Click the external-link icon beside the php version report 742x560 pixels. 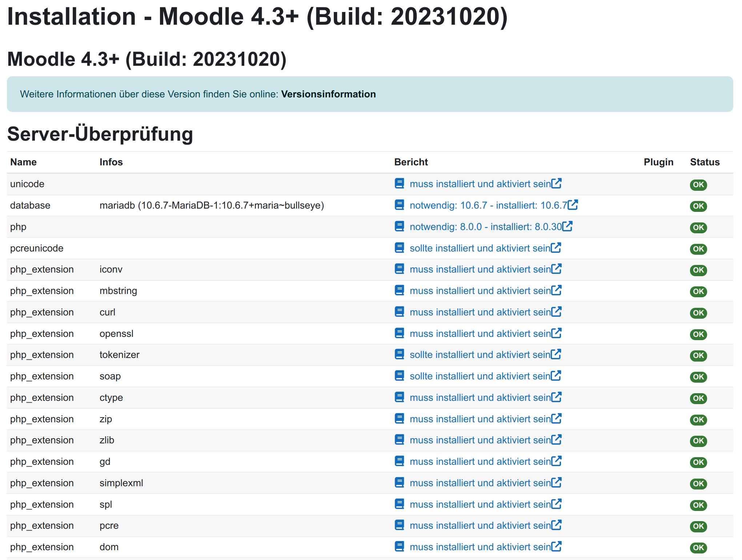(x=567, y=226)
